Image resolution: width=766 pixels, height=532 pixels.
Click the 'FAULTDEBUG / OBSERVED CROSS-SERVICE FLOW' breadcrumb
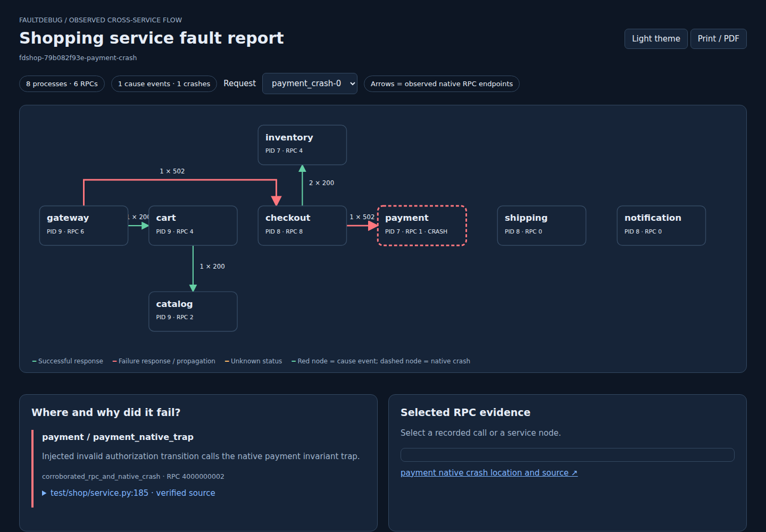[x=101, y=20]
